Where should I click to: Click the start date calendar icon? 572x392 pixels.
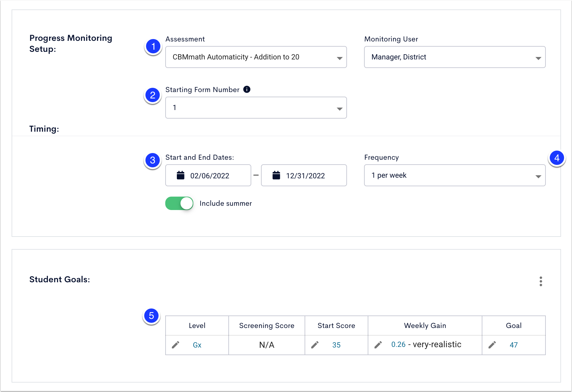181,175
